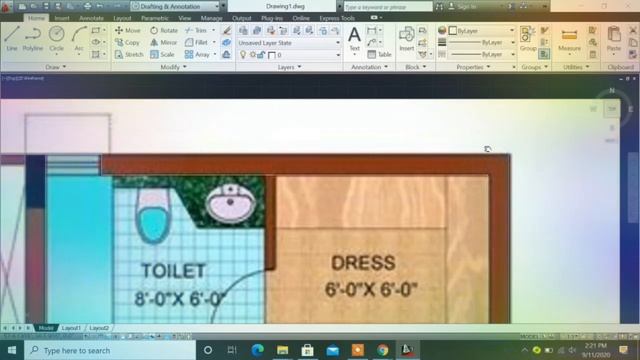
Task: Click the Group tool
Action: coord(528,38)
